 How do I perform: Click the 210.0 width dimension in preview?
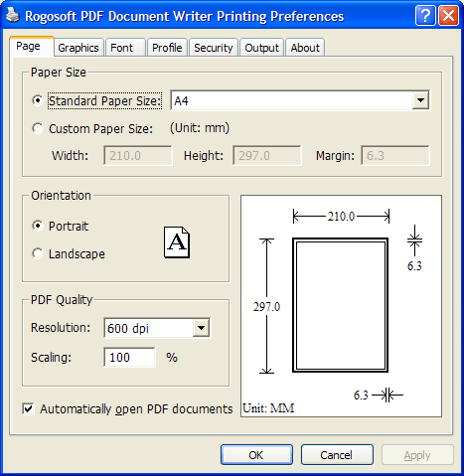point(341,217)
